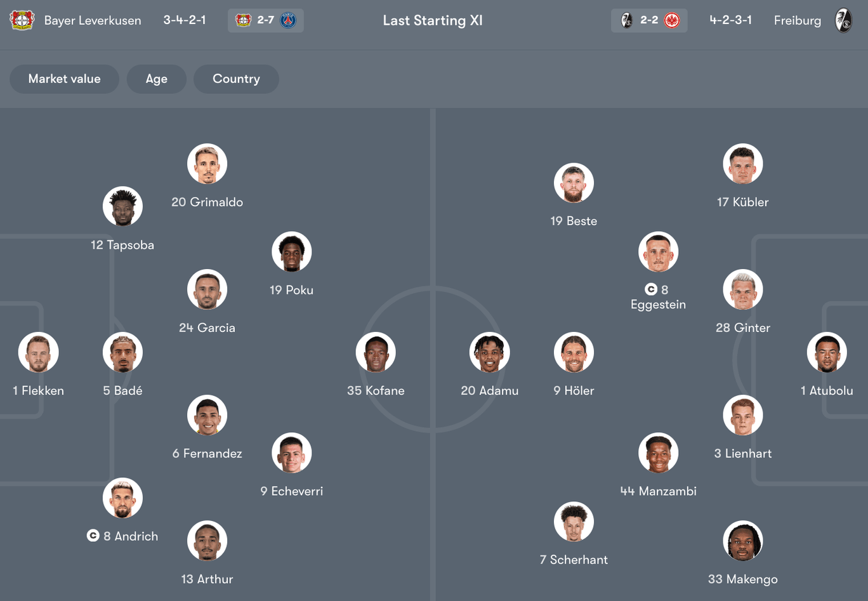
Task: Open the 2-7 PSG match result chip
Action: click(x=265, y=20)
